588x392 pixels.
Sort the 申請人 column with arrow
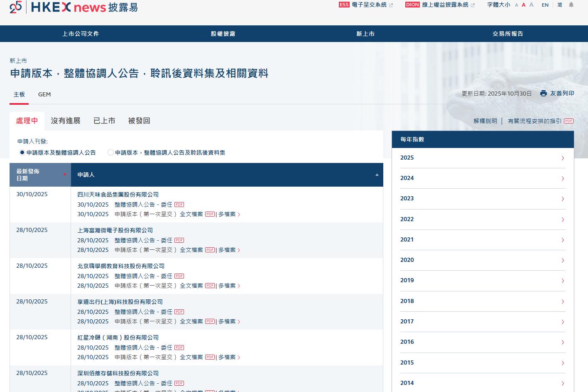tap(377, 175)
